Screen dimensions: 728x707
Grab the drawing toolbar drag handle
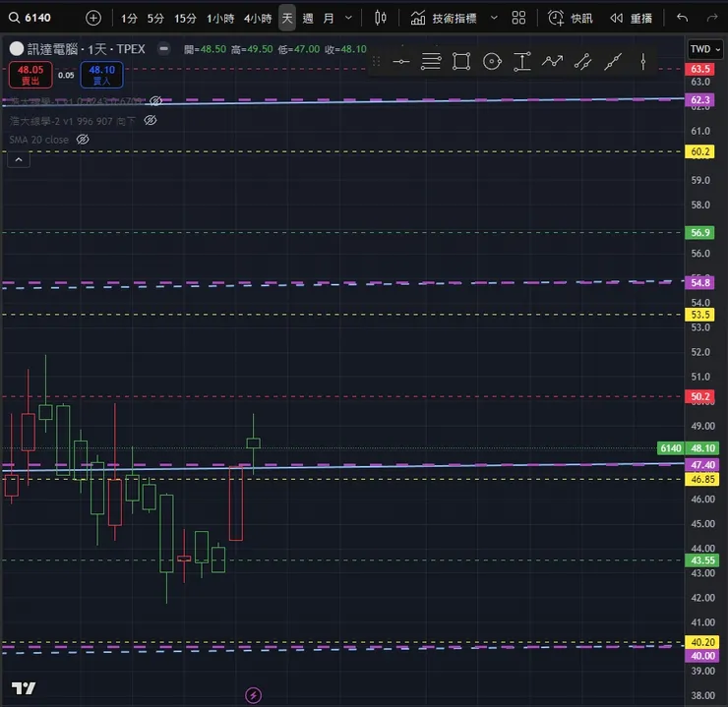(376, 61)
